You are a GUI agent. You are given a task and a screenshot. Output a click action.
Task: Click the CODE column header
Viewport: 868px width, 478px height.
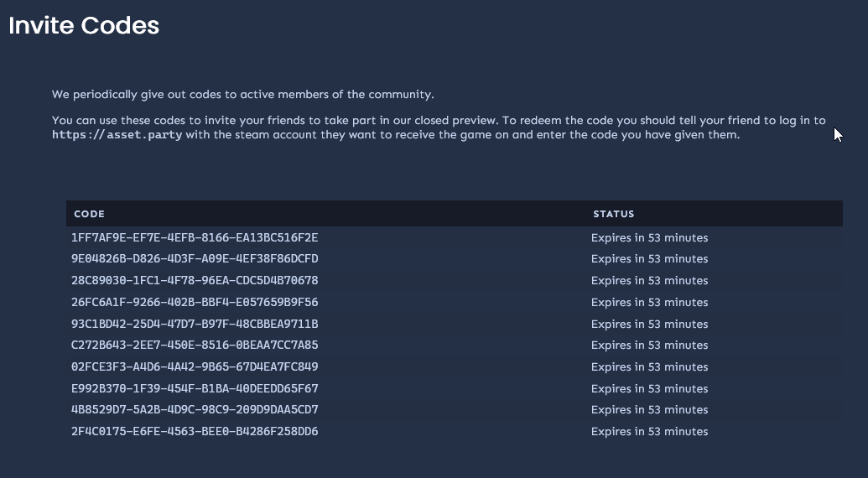(89, 214)
